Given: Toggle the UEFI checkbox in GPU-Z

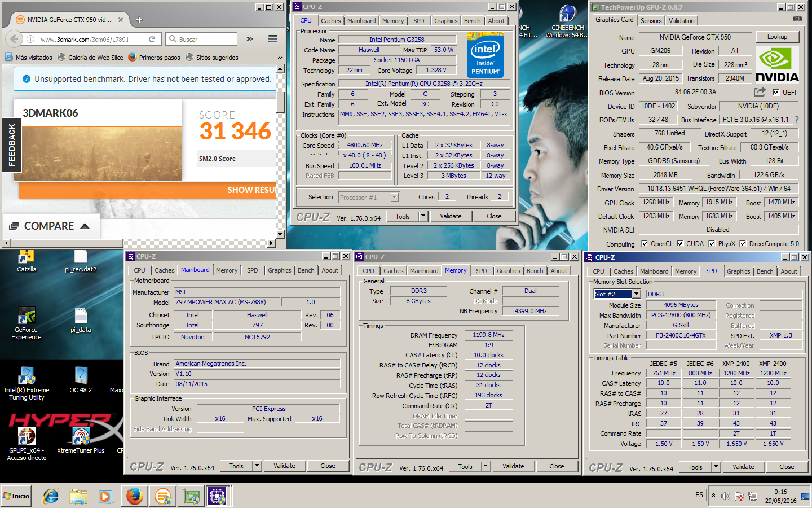Looking at the screenshot, I should 776,92.
